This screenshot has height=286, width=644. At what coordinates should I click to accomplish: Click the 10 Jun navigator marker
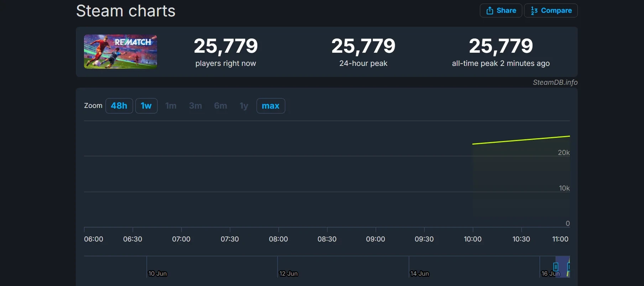157,274
